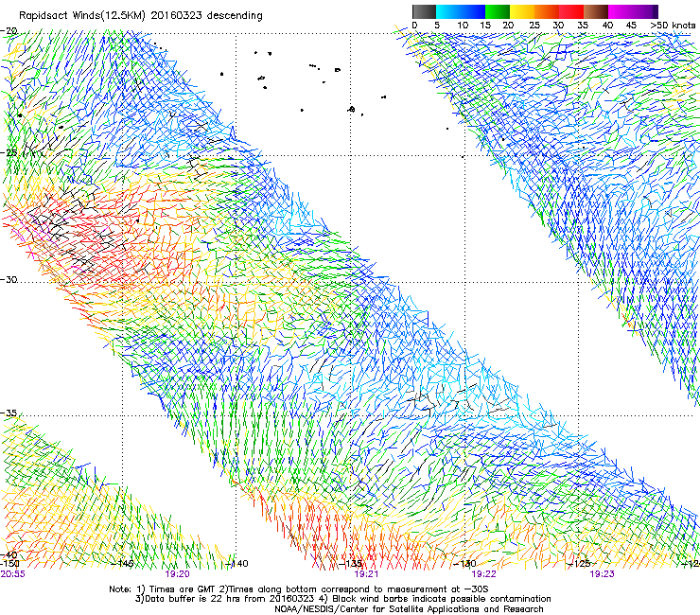The width and height of the screenshot is (700, 615).
Task: Click the '19:22' pass time label
Action: [x=483, y=574]
